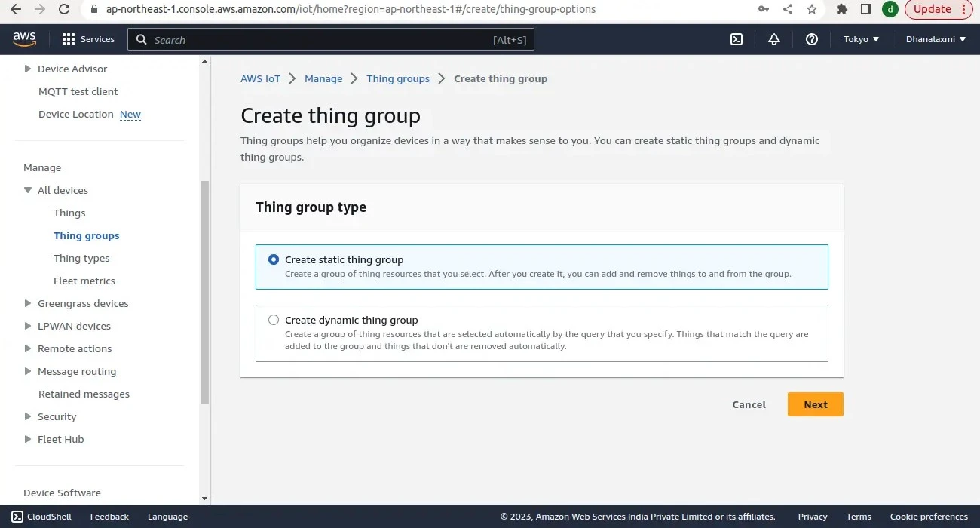Click the search magnifier icon

coord(141,39)
